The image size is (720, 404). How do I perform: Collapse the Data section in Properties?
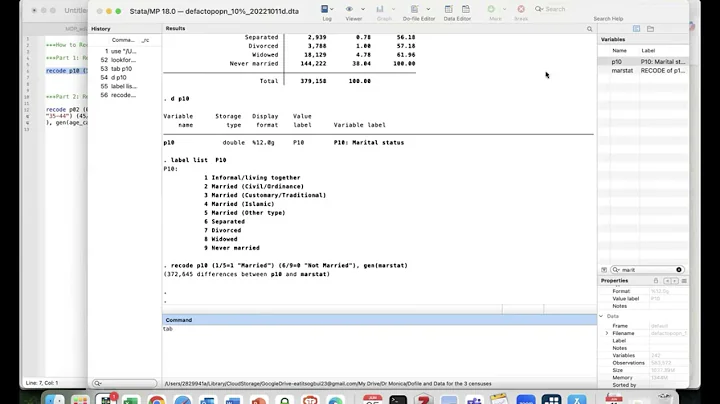601,316
